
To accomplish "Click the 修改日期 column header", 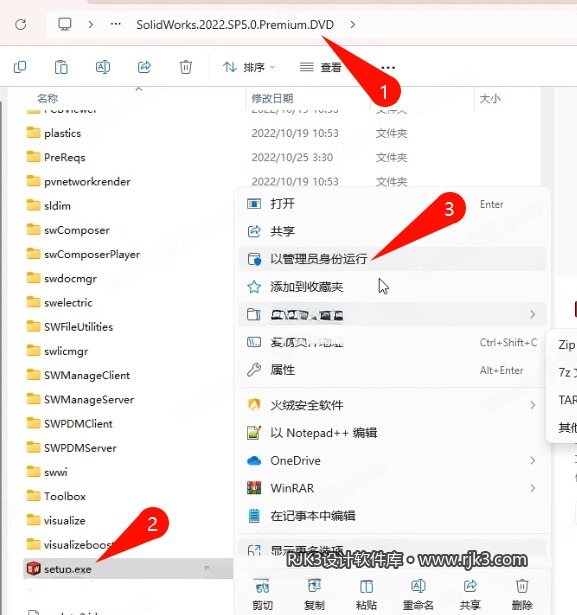I will coord(272,98).
